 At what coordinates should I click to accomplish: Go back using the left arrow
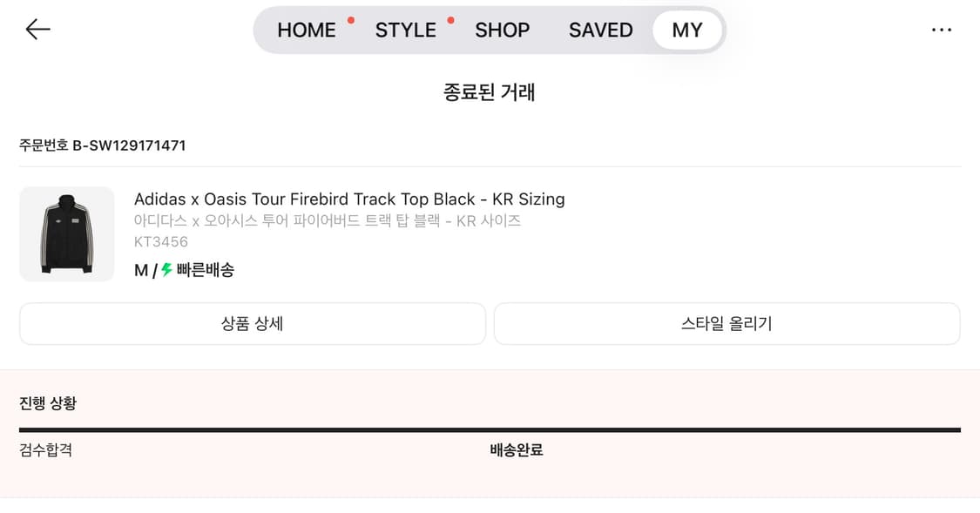click(37, 30)
